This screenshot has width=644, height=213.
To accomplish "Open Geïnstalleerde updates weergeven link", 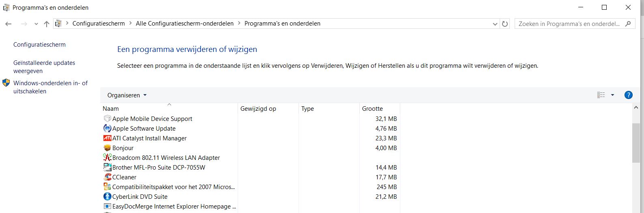I will (x=44, y=67).
